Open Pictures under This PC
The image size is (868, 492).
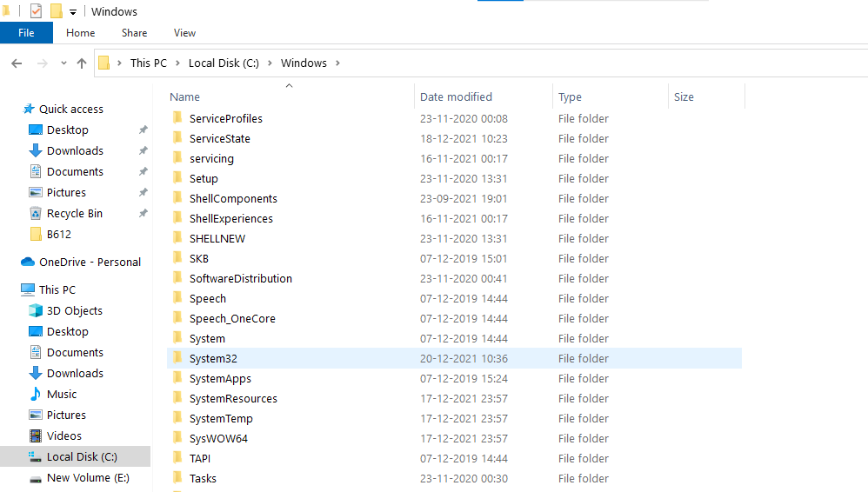[x=66, y=416]
